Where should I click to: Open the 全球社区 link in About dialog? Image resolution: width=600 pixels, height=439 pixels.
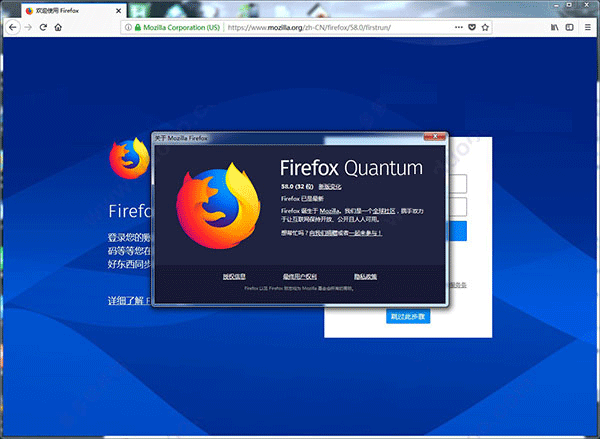pyautogui.click(x=384, y=211)
